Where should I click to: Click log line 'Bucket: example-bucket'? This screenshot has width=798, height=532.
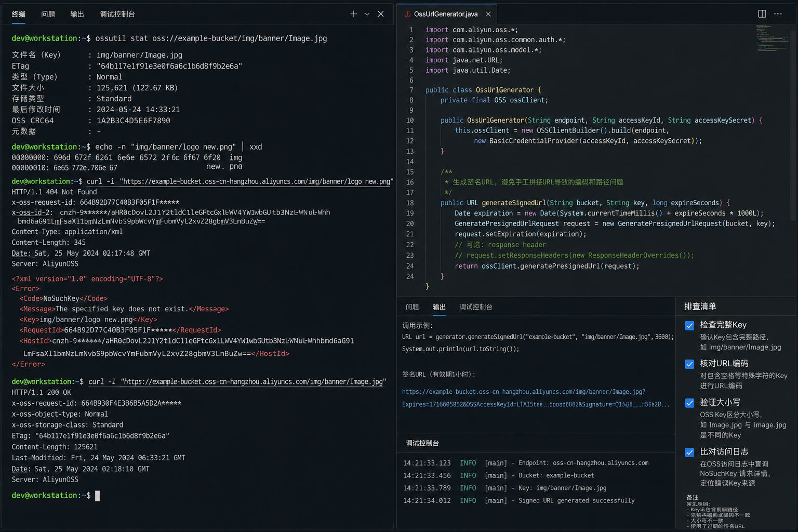(499, 475)
